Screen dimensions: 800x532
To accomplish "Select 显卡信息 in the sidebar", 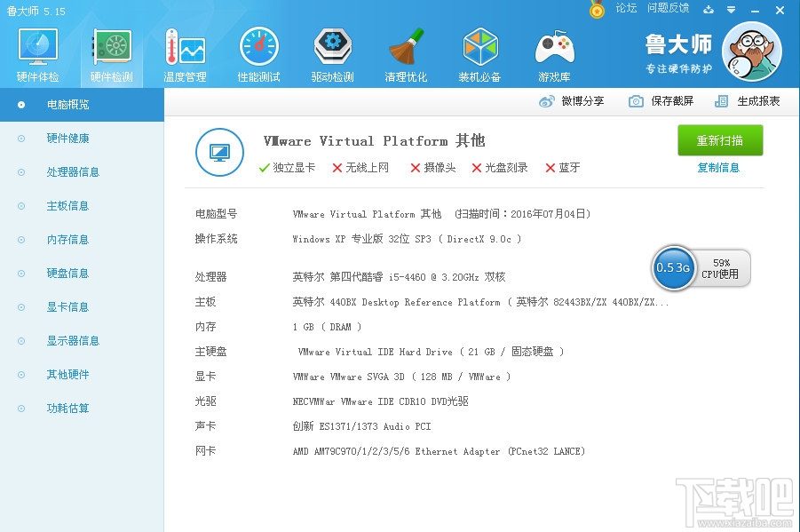I will point(82,306).
